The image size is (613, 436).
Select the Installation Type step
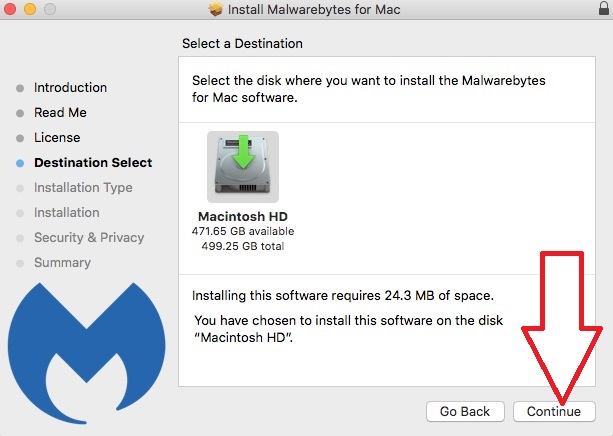(x=83, y=188)
